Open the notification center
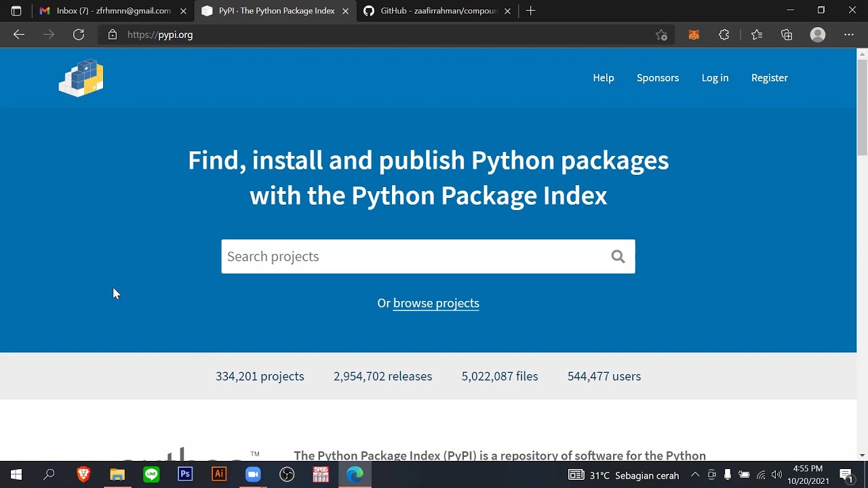The height and width of the screenshot is (488, 868). [846, 475]
